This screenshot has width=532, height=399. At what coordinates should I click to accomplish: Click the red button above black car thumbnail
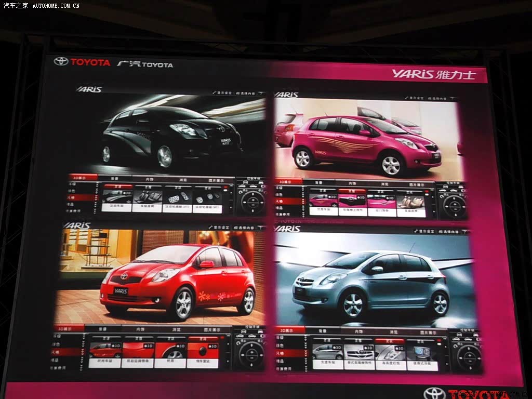point(118,187)
